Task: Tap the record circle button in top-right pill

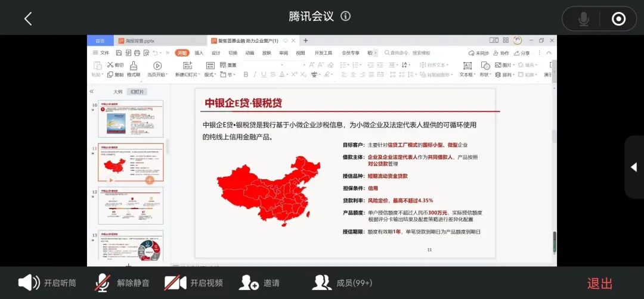Action: [618, 19]
